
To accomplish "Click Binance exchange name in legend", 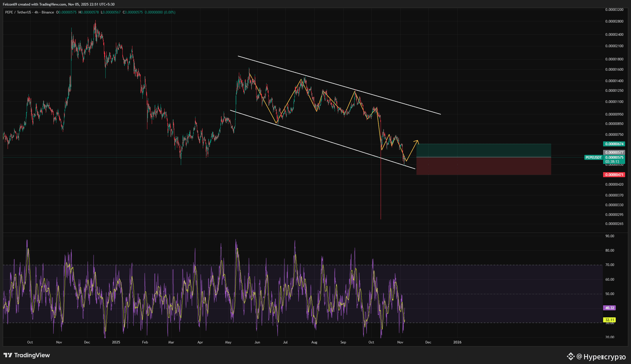I will point(48,12).
